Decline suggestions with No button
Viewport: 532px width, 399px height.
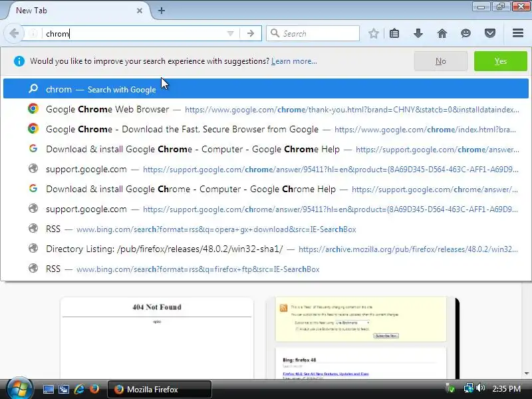[441, 61]
